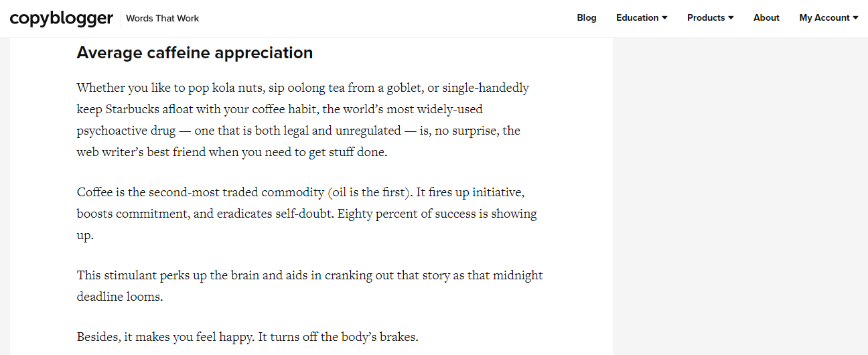Click the This stimulant perks up paragraph
The width and height of the screenshot is (868, 355).
[309, 286]
